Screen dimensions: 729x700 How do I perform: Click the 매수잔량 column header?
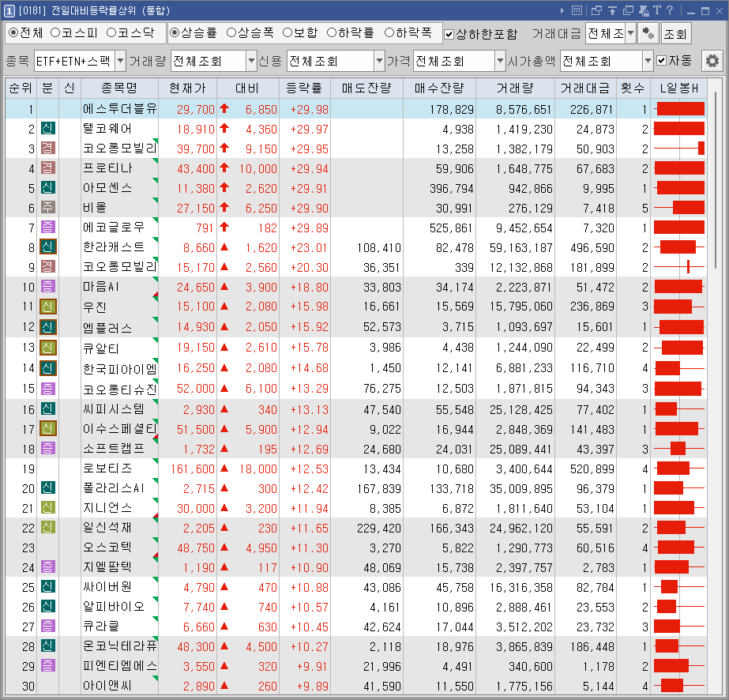[439, 88]
